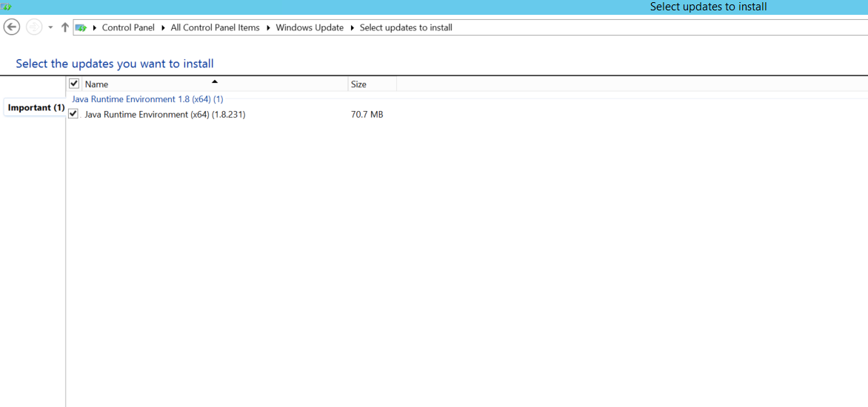Collapse the Java Runtime Environment 1.8 (x64) group
Screen dimensions: 868x407
pos(148,99)
